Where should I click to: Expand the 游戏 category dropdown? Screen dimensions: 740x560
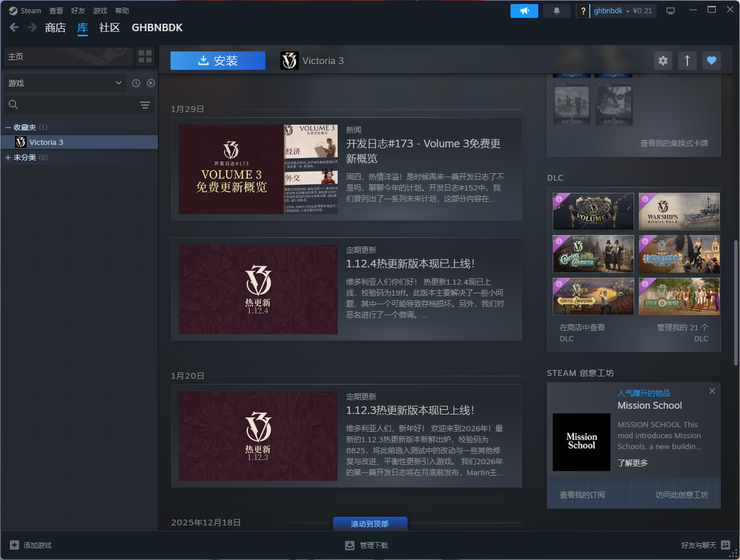point(64,83)
